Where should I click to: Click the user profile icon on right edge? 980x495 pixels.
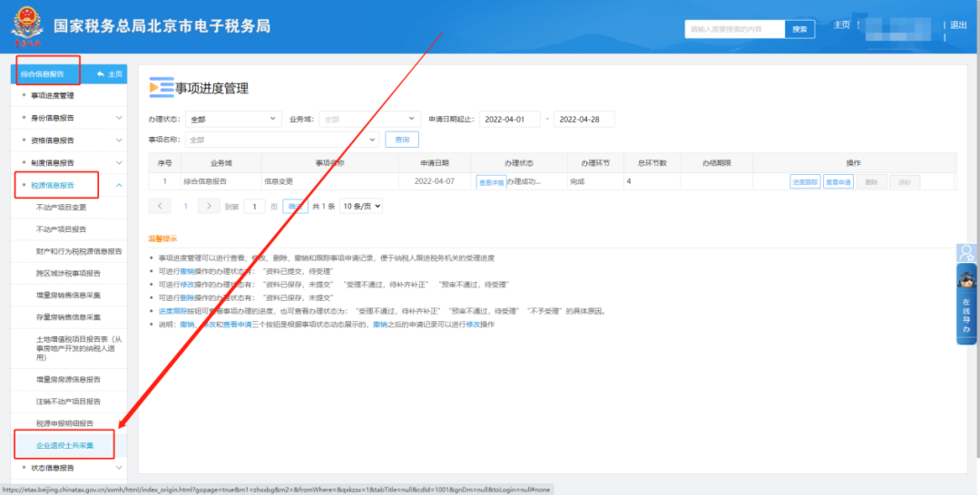click(x=966, y=252)
